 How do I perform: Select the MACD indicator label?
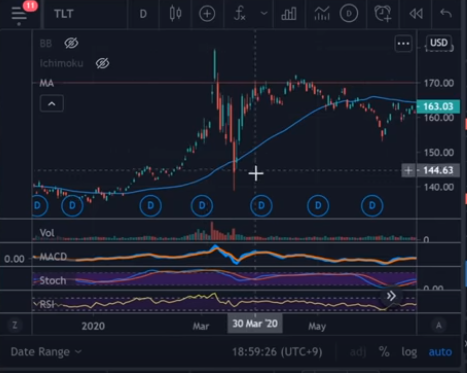[x=53, y=257]
